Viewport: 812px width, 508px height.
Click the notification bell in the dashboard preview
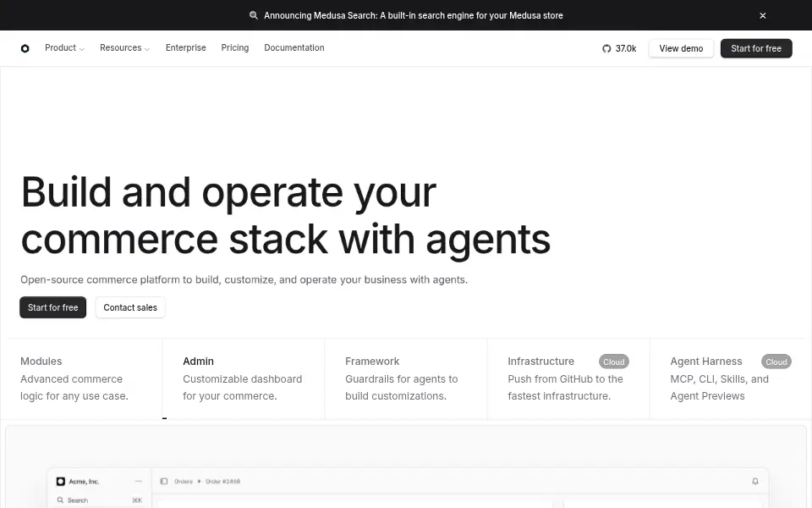click(x=755, y=481)
